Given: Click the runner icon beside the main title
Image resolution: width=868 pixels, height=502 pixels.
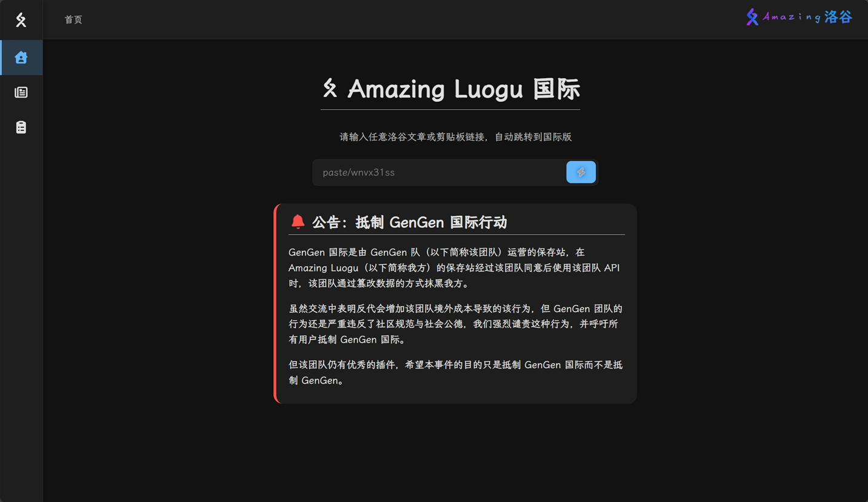Looking at the screenshot, I should [330, 88].
